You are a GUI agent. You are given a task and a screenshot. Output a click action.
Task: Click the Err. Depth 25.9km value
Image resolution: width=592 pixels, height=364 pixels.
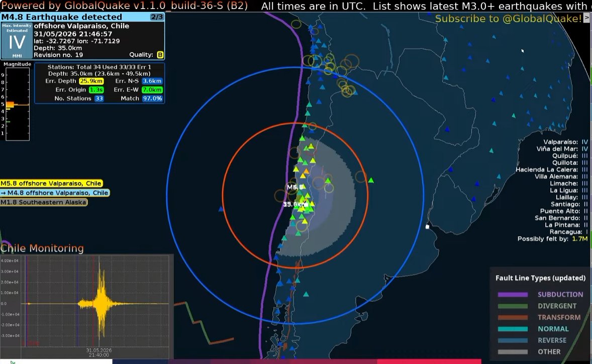coord(91,81)
